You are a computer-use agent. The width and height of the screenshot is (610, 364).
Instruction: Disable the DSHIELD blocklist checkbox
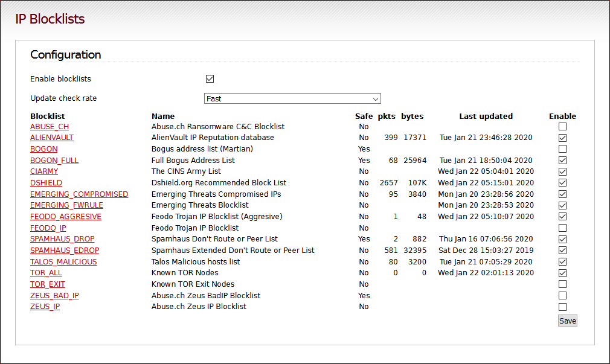pyautogui.click(x=562, y=183)
